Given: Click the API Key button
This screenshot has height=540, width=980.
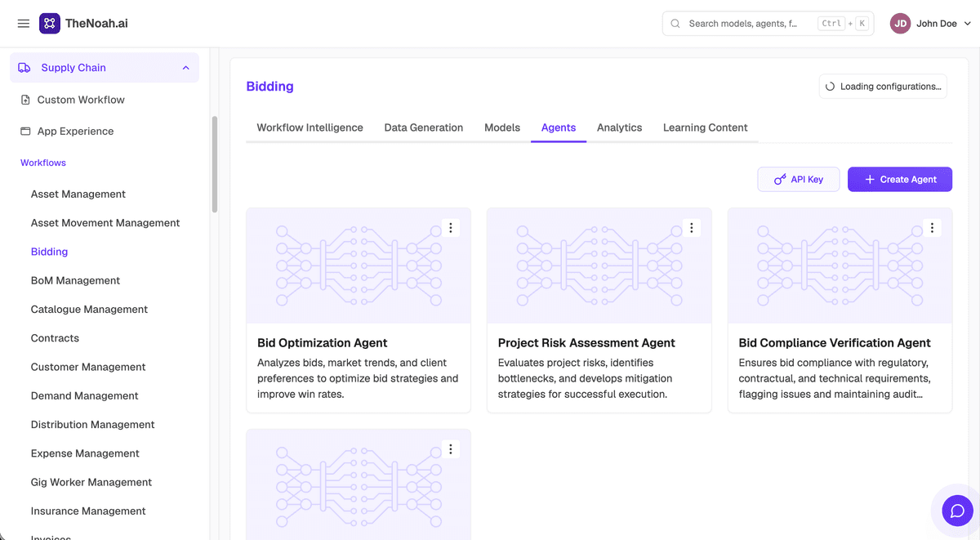Looking at the screenshot, I should click(x=799, y=180).
